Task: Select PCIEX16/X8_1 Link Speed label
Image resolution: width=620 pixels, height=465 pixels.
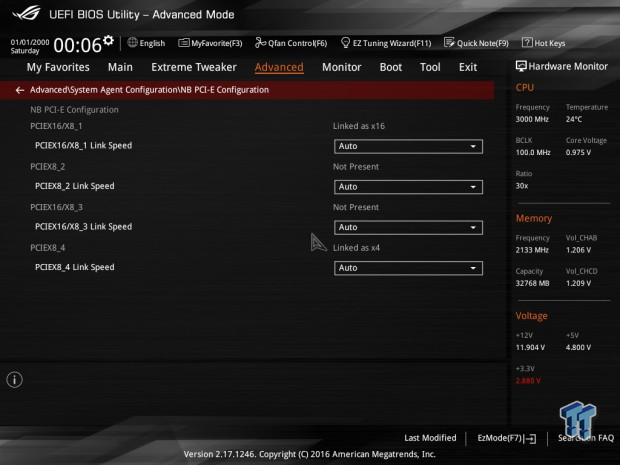Action: (83, 146)
